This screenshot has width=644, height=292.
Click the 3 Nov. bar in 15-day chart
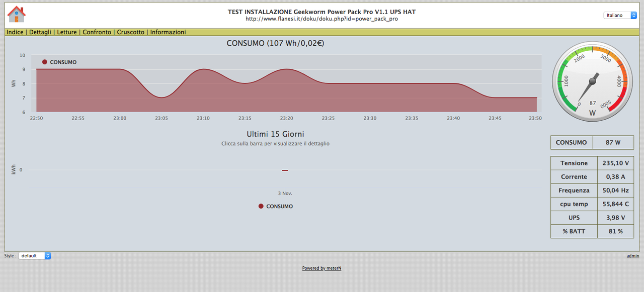pyautogui.click(x=285, y=170)
